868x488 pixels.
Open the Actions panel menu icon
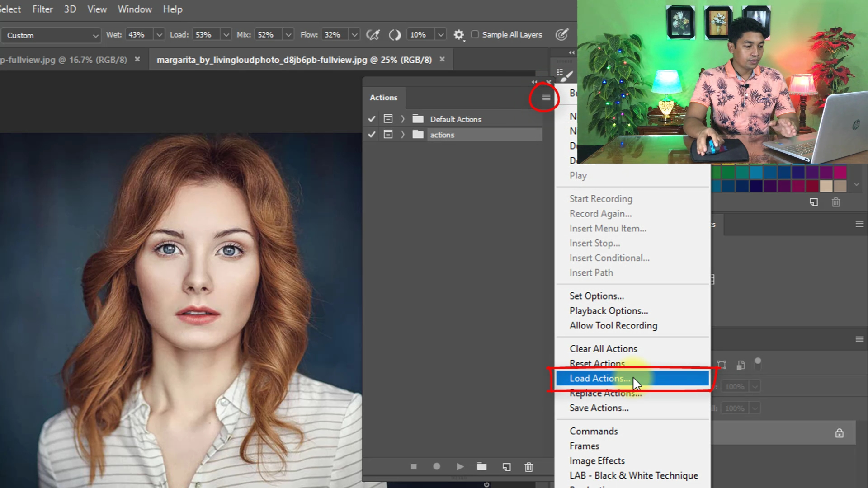tap(546, 98)
